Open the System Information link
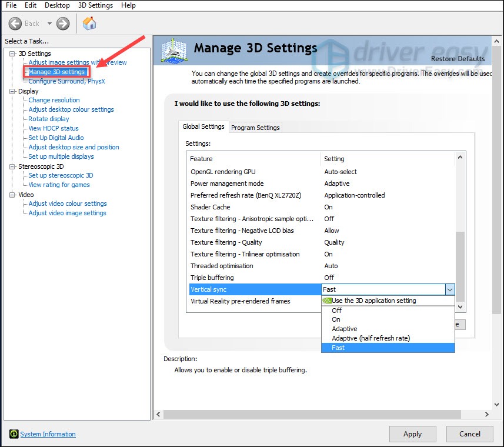504x447 pixels. pyautogui.click(x=48, y=434)
